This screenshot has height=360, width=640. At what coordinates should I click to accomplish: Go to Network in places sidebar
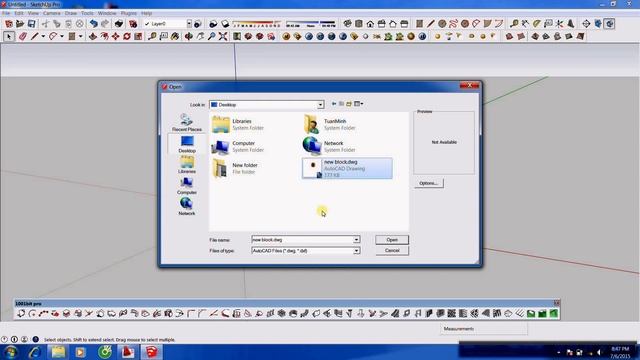187,207
